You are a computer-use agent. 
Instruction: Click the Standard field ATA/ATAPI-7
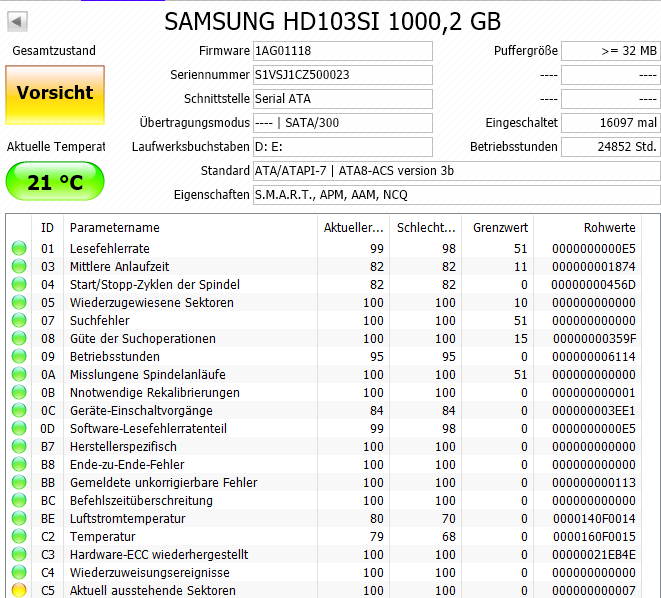457,171
